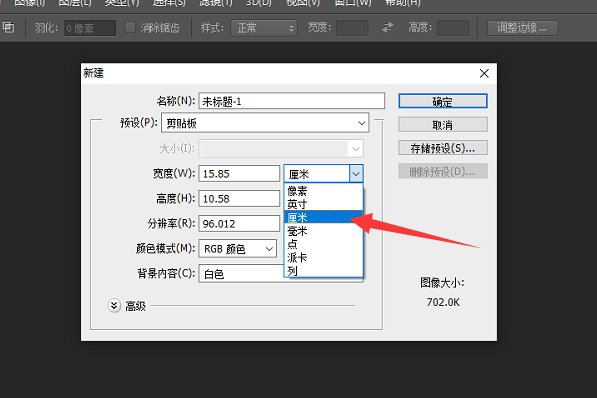Open the 预设(P) dropdown showing 剪贴板
This screenshot has height=398, width=597.
(x=265, y=123)
